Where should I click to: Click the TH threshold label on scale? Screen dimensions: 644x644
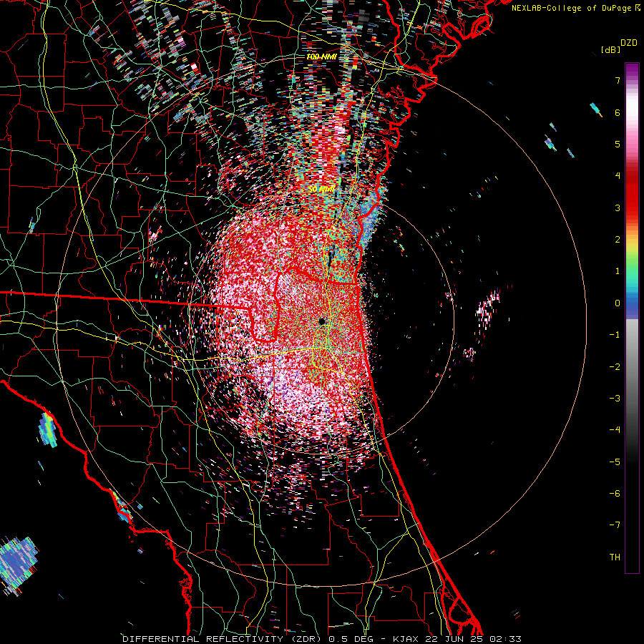[615, 557]
